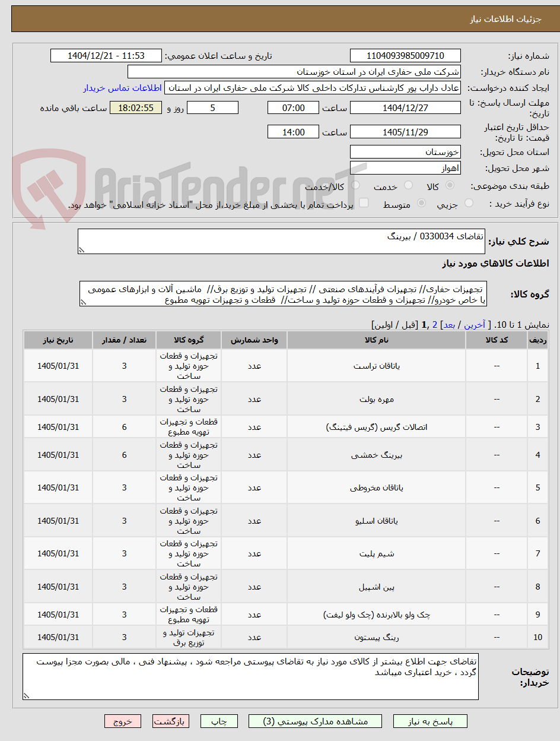The height and width of the screenshot is (741, 560).
Task: Click the delivery city field اهواز
Action: click(405, 167)
